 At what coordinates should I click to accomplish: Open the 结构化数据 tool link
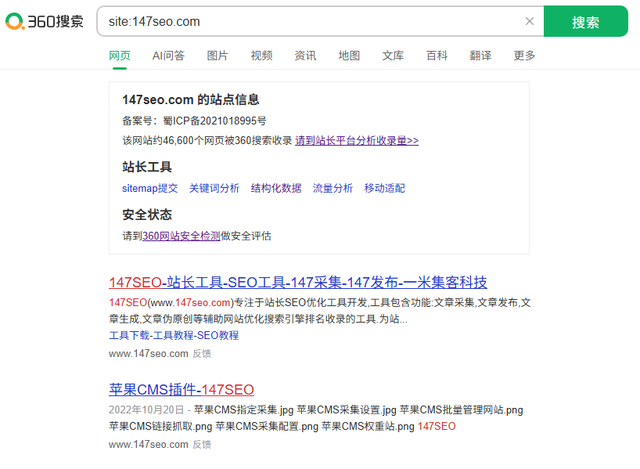tap(276, 188)
